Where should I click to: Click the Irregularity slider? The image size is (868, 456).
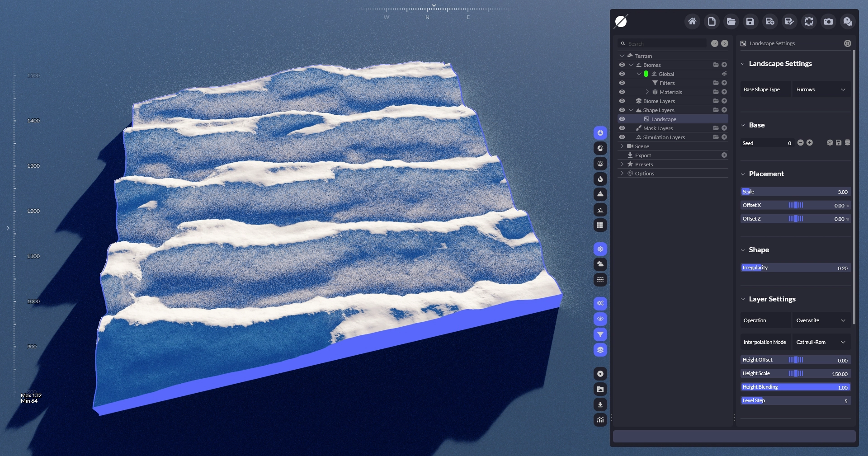point(796,268)
